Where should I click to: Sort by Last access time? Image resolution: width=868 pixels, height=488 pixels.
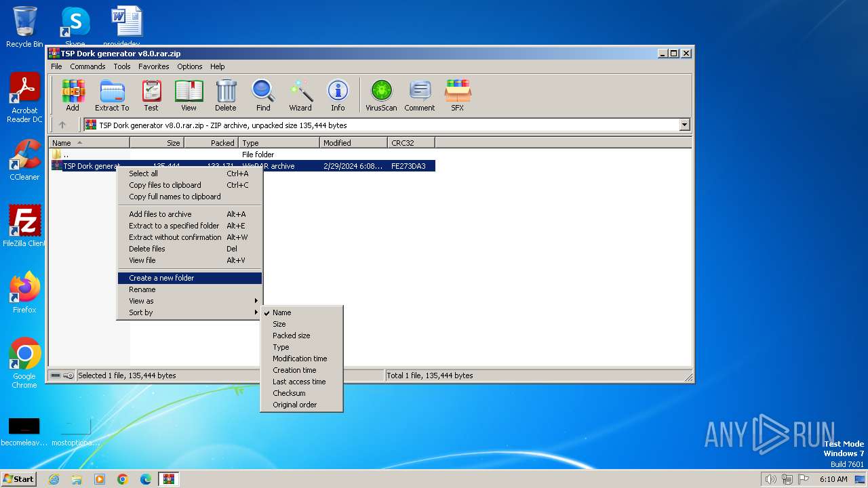click(302, 382)
